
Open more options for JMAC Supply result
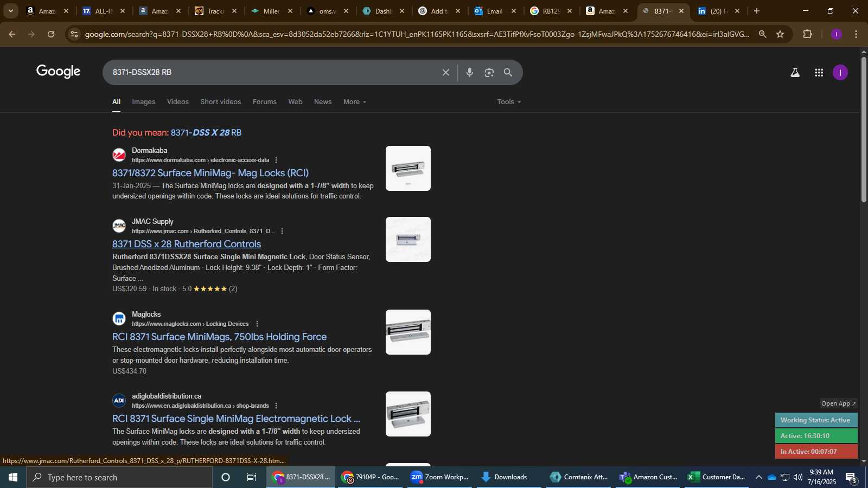[x=282, y=231]
